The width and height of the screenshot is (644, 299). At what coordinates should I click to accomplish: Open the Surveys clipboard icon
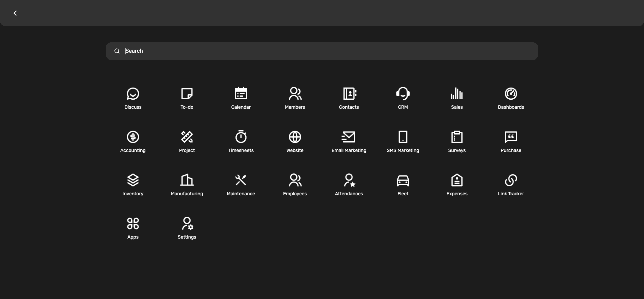pyautogui.click(x=457, y=137)
